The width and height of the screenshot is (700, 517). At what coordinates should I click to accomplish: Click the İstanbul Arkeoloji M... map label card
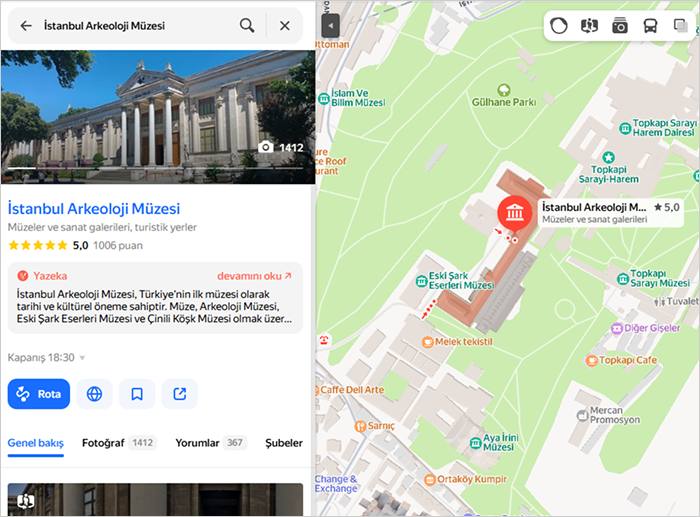(x=610, y=213)
